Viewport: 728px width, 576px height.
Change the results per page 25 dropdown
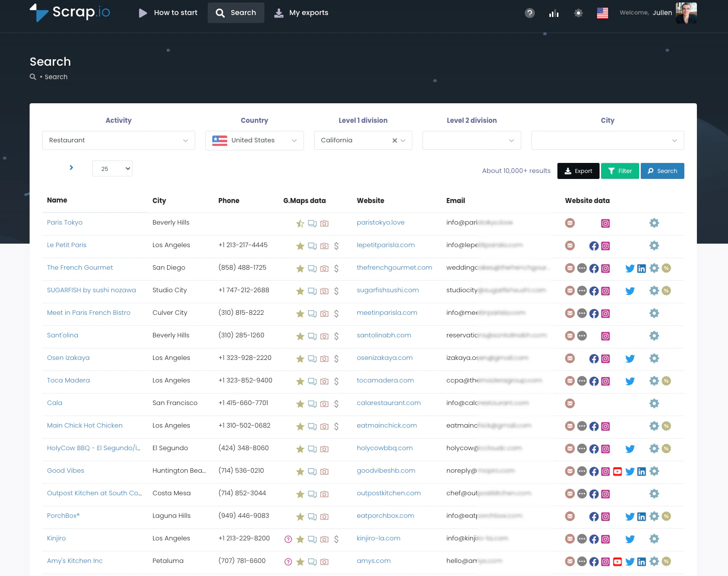click(112, 168)
